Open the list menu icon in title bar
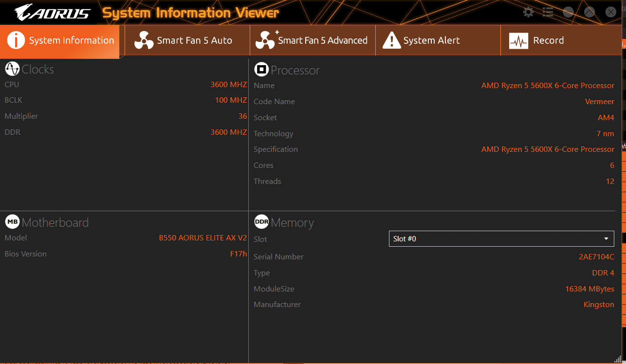 pyautogui.click(x=548, y=12)
